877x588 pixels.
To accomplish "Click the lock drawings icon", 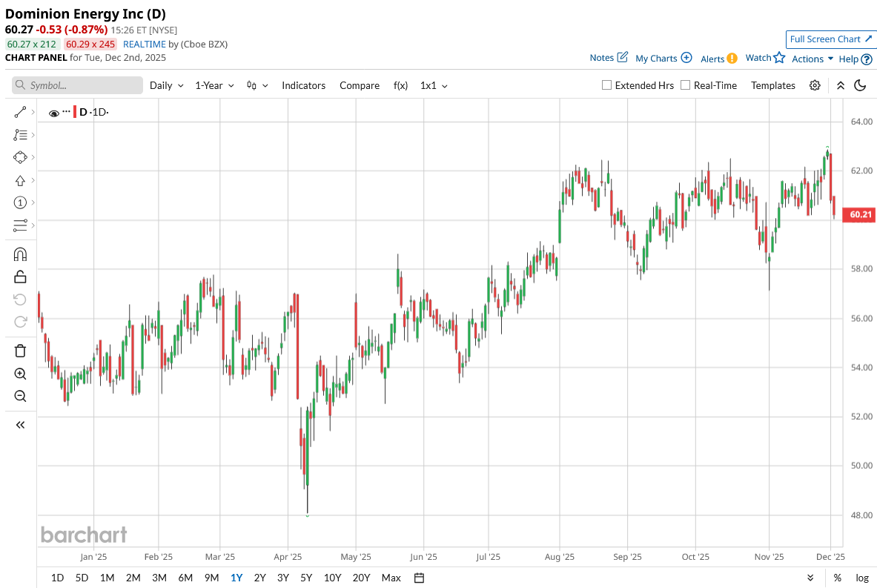I will coord(20,277).
